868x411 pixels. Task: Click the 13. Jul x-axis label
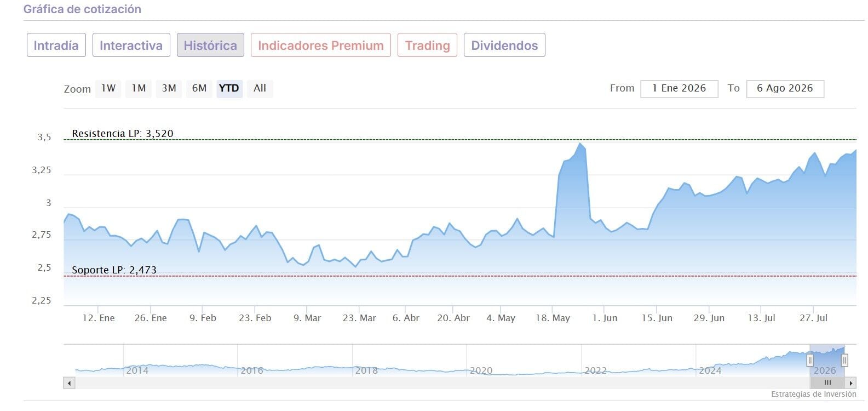[x=762, y=318]
